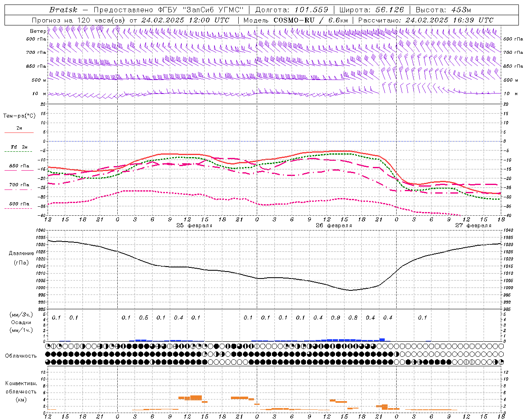Click the 850 гПа temperature legend entry
This screenshot has height=420, width=525.
point(19,166)
